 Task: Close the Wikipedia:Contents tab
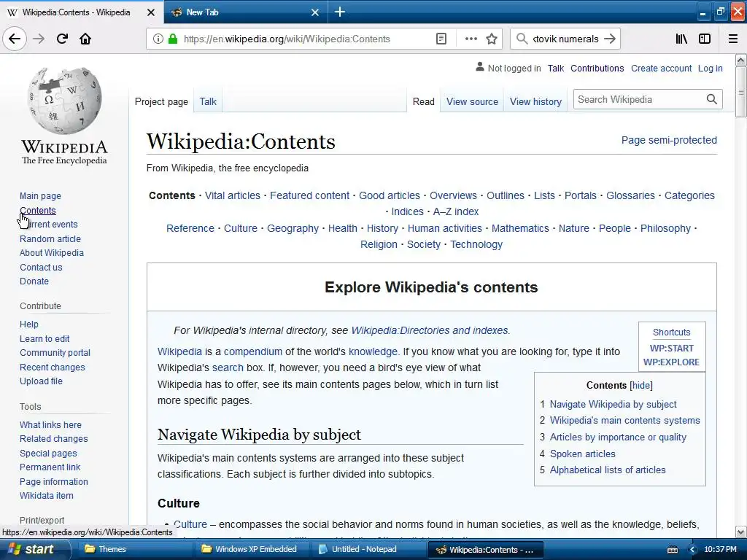tap(151, 12)
